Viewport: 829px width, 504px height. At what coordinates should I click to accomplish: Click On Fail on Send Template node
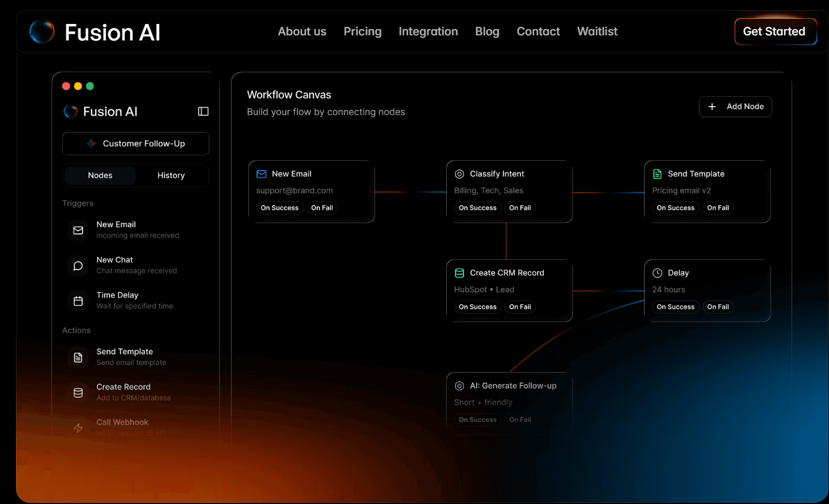tap(718, 208)
